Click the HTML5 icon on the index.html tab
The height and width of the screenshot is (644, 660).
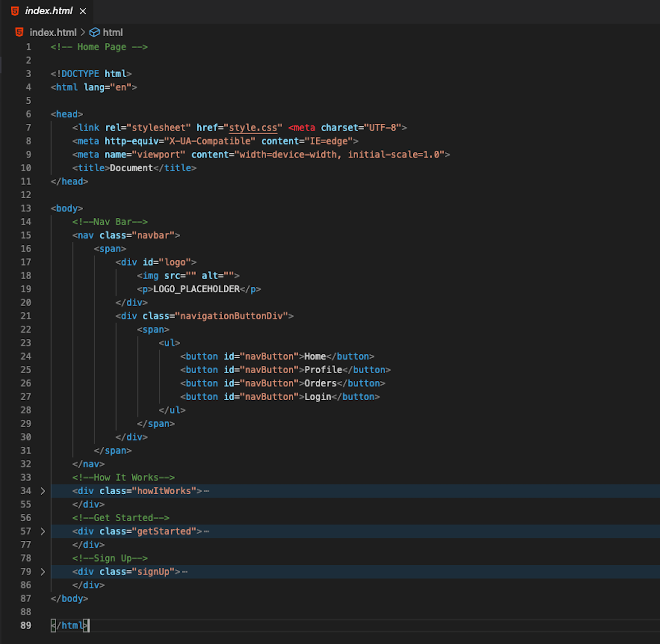click(x=14, y=11)
